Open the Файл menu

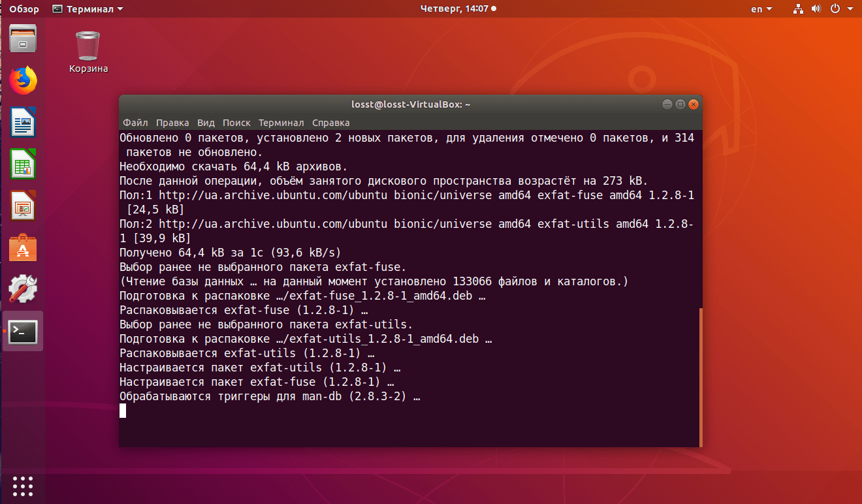coord(135,123)
